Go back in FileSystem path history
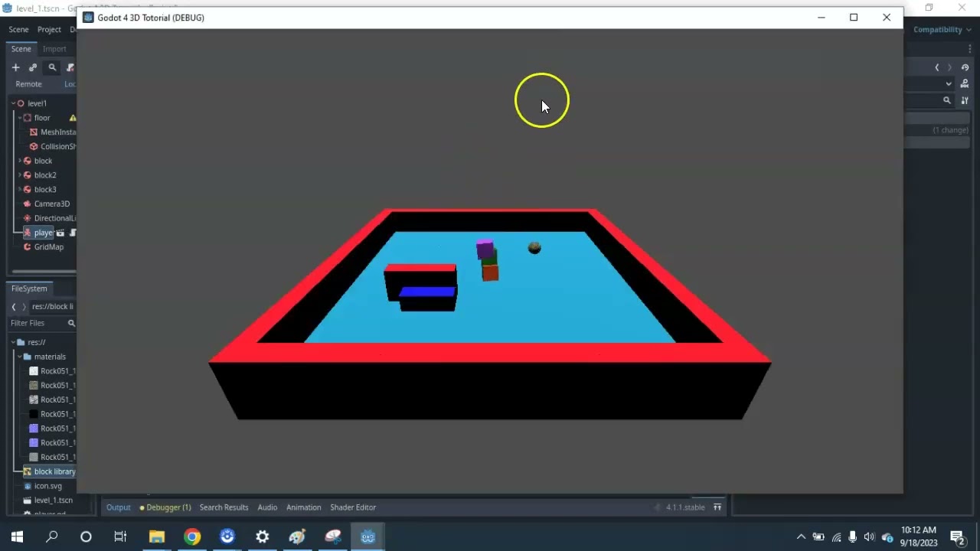The image size is (980, 551). tap(13, 307)
